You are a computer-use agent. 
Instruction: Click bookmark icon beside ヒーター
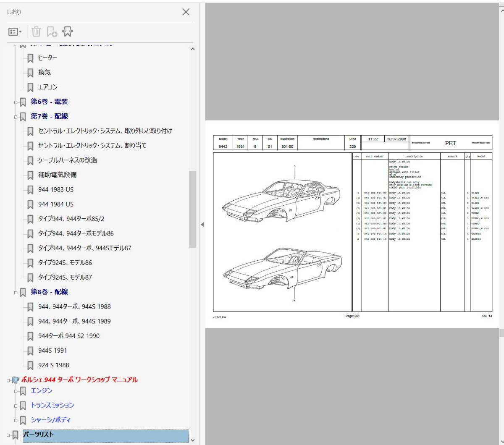click(x=30, y=58)
